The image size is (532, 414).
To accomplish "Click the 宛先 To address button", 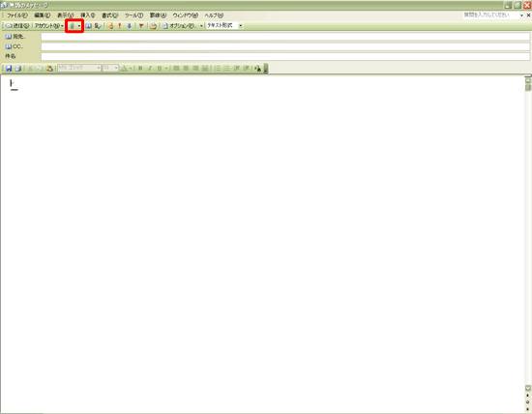I will click(15, 37).
